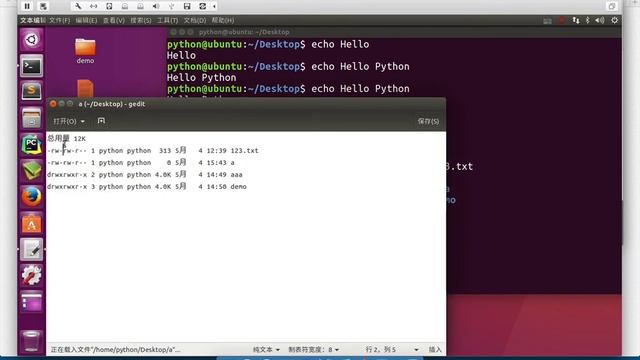Take a VM snapshot from the toolbar
Screen dimensions: 640x360
pyautogui.click(x=43, y=6)
